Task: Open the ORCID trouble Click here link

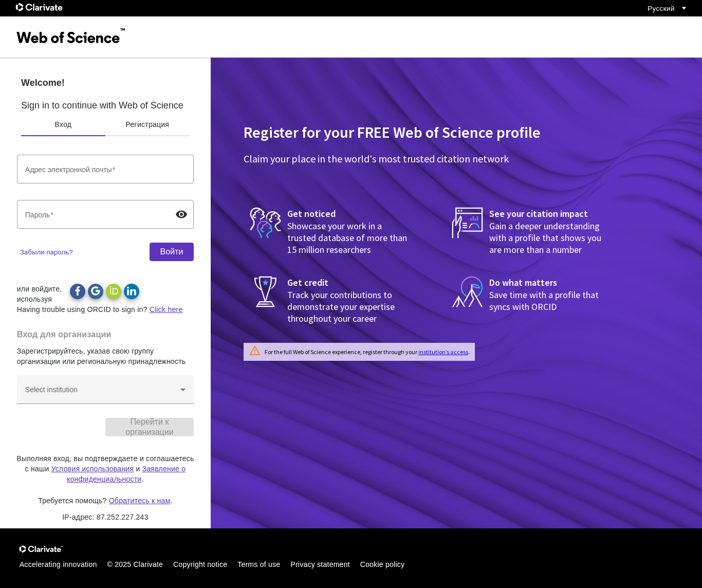Action: 166,309
